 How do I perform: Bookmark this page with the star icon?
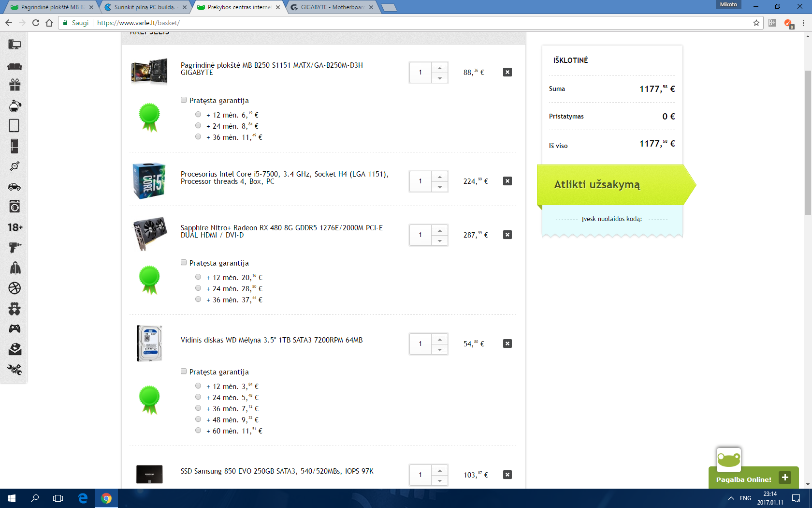(756, 23)
